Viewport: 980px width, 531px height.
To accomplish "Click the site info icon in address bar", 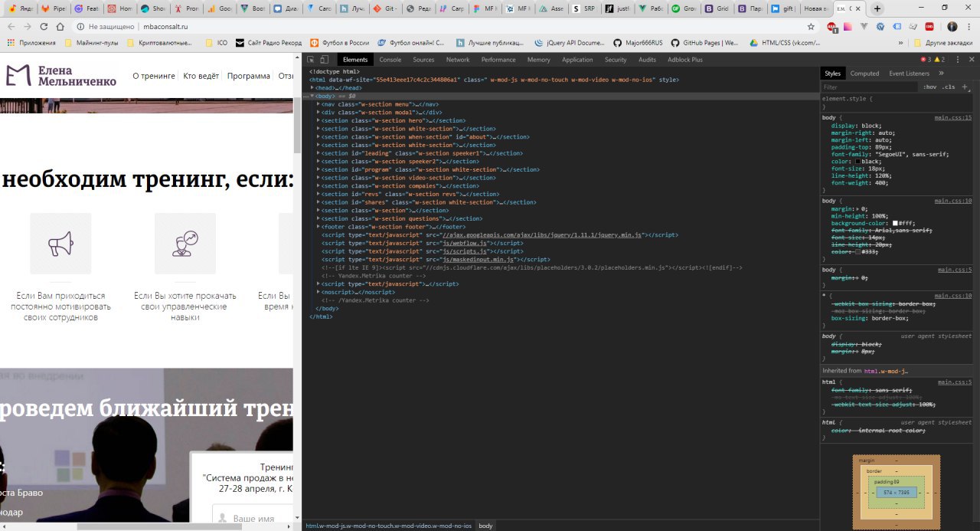I will point(81,27).
